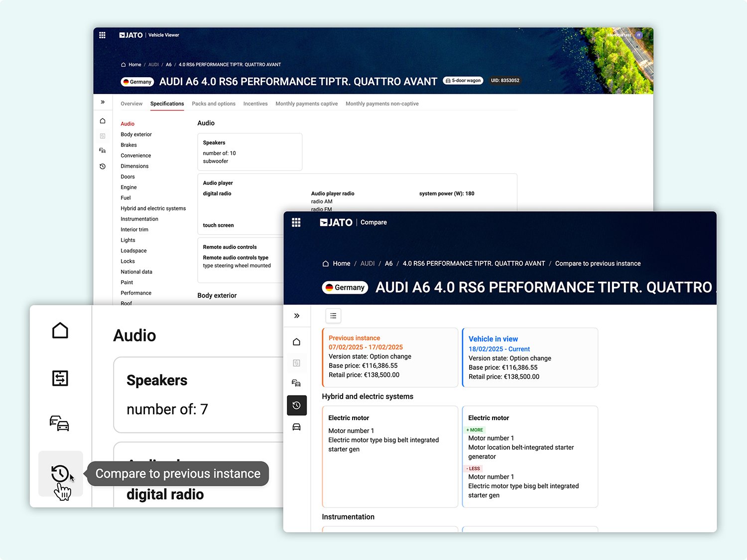Open the app grid launcher in Compare header
The width and height of the screenshot is (747, 560).
296,223
